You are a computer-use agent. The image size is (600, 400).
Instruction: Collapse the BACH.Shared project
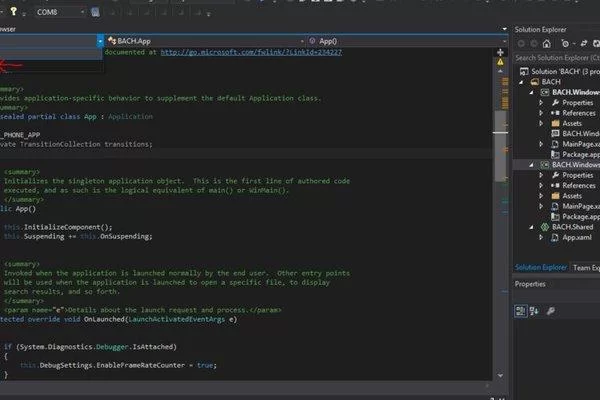pyautogui.click(x=532, y=227)
